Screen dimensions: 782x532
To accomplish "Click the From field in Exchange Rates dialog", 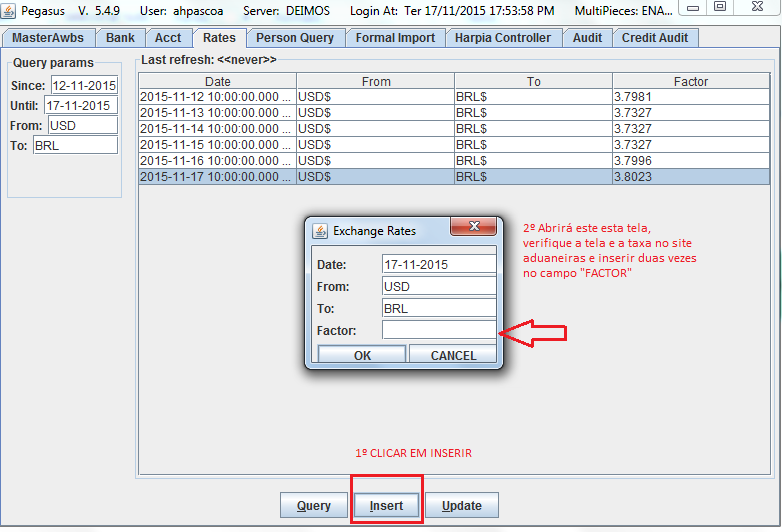I will point(439,286).
